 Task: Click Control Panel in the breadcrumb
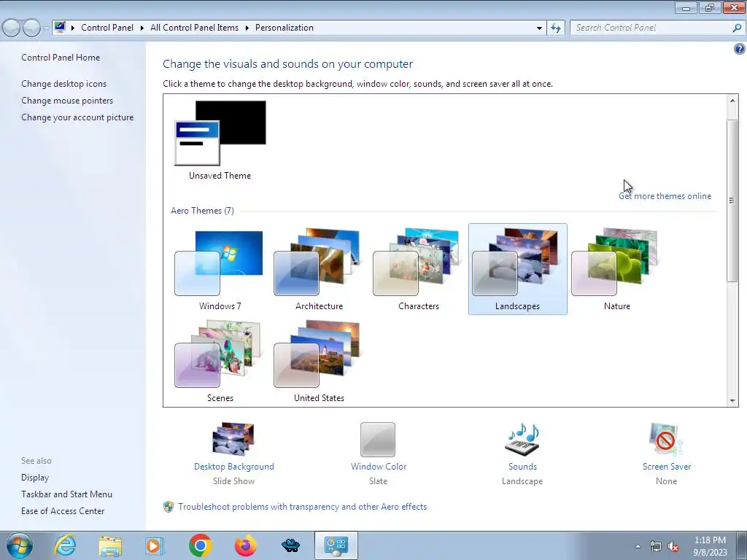click(x=107, y=28)
